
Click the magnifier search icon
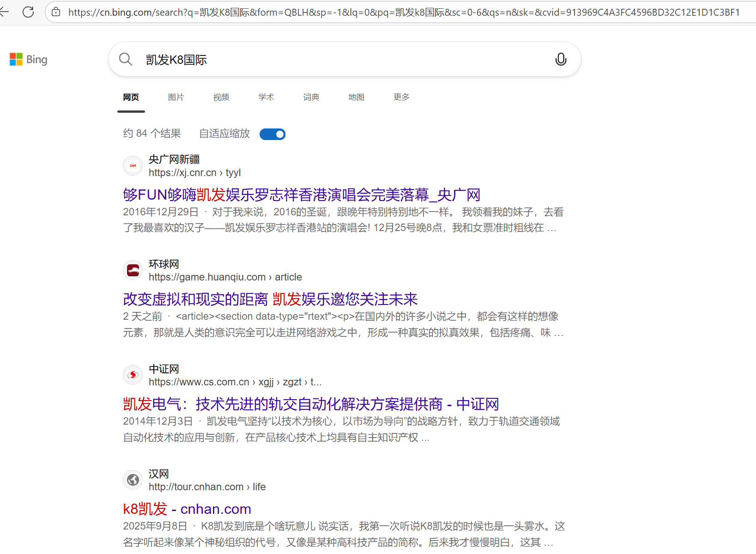pos(126,59)
